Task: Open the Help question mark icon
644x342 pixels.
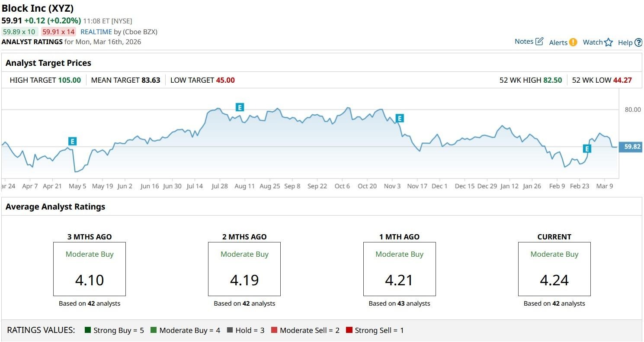Action: (638, 42)
